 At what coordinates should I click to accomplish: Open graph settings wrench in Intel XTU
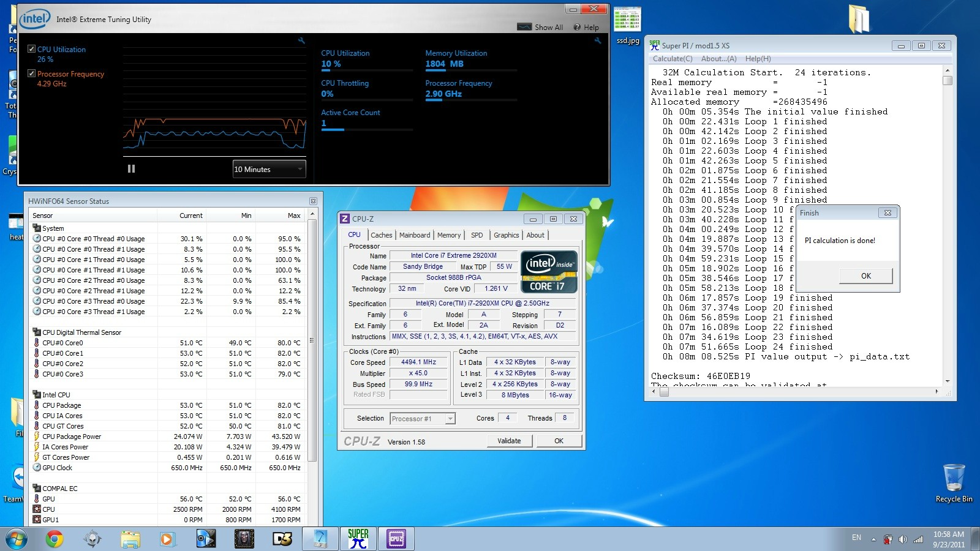point(301,40)
